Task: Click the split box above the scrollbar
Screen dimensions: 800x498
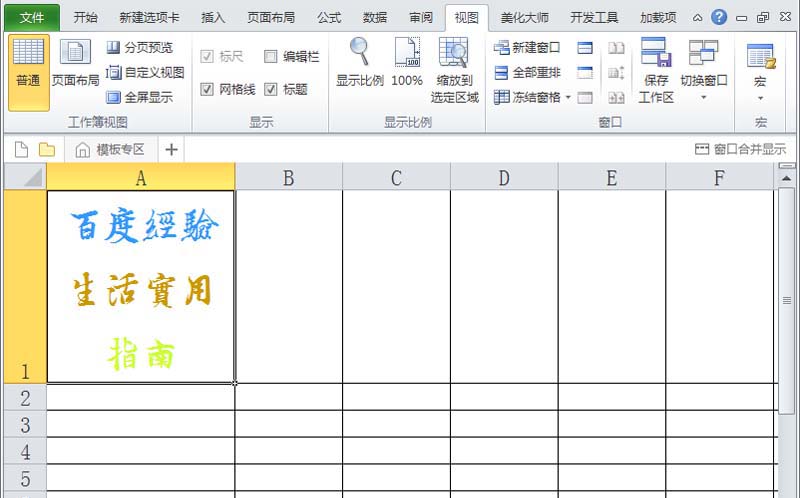Action: tap(786, 166)
